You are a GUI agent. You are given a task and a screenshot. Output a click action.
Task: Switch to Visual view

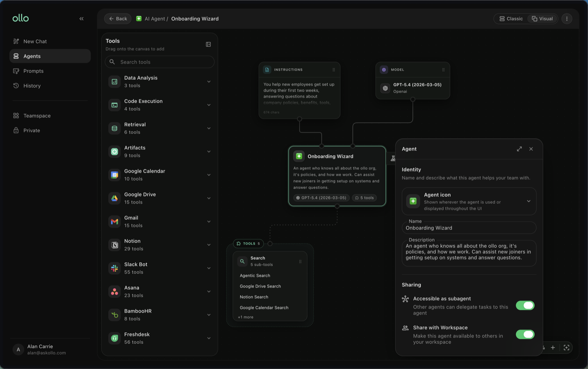tap(542, 19)
